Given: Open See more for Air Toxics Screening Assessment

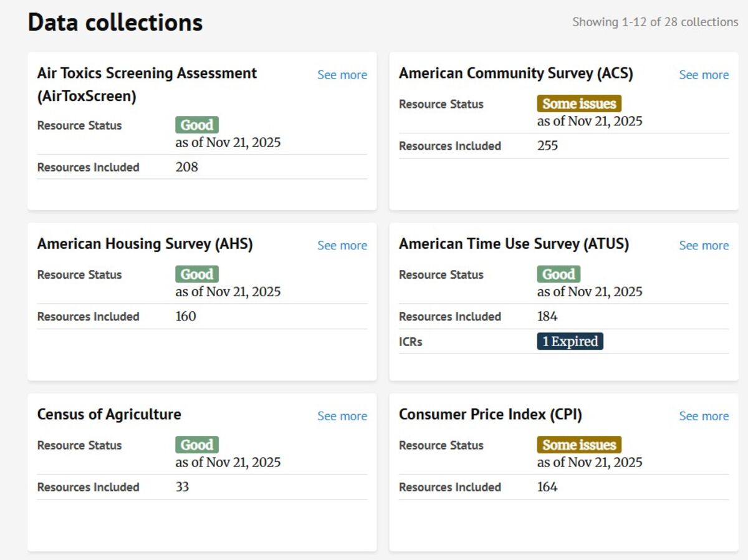Looking at the screenshot, I should point(342,75).
